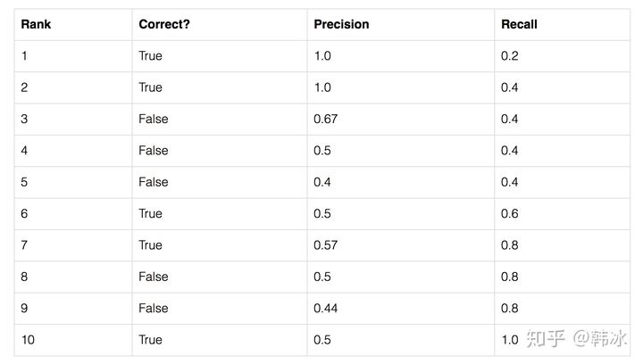643x364 pixels.
Task: Click the recall value 0.2 cell
Action: [510, 55]
